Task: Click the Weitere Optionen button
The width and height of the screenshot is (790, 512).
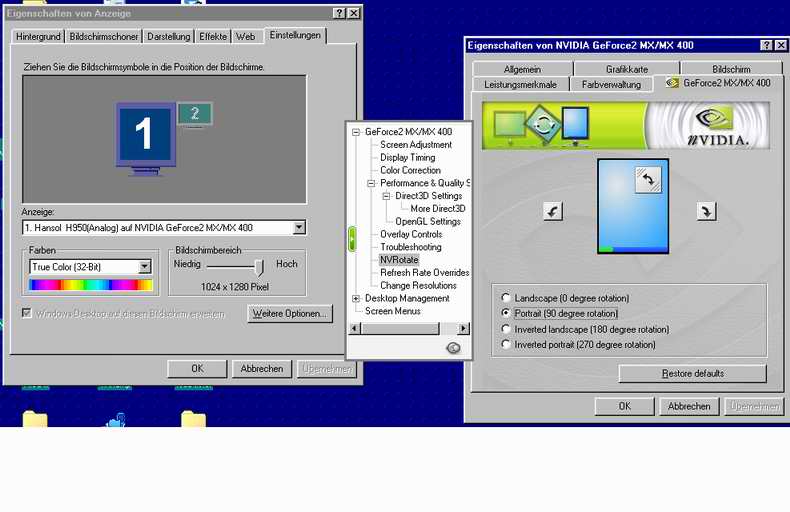Action: click(290, 314)
